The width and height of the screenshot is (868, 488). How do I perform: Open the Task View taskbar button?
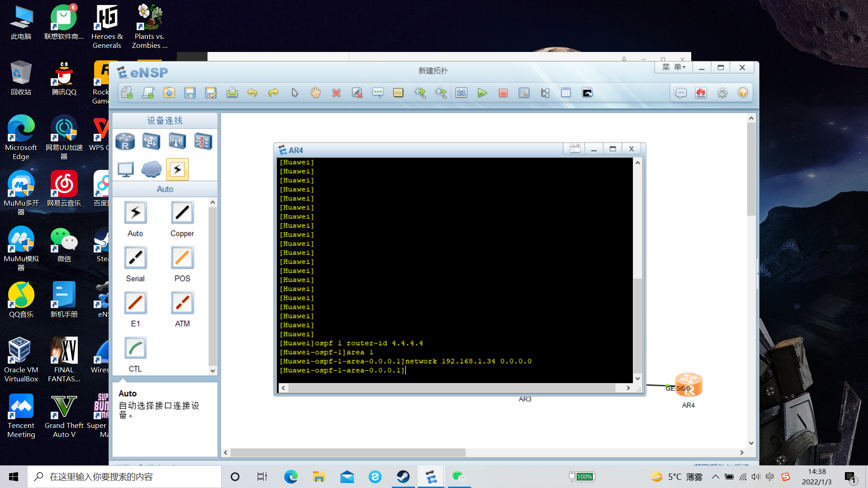click(262, 477)
